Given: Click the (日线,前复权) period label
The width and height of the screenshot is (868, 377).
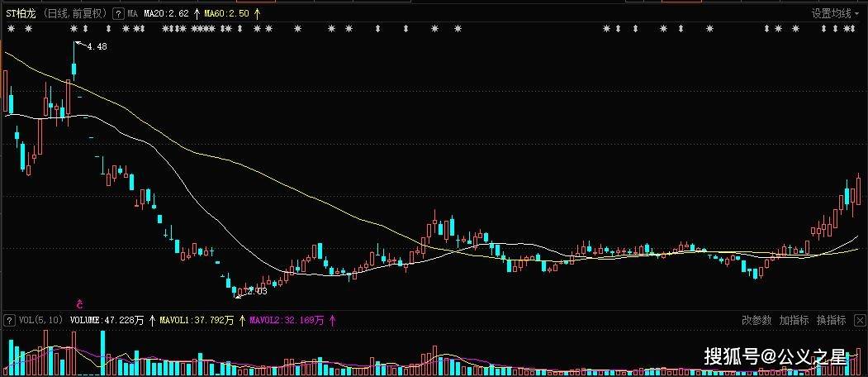Looking at the screenshot, I should coord(75,13).
